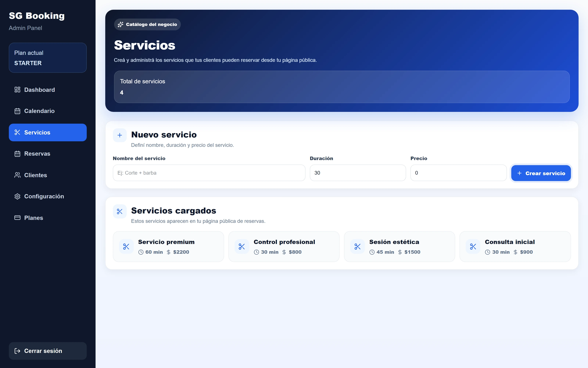
Task: Click the Crear servicio button
Action: click(541, 173)
